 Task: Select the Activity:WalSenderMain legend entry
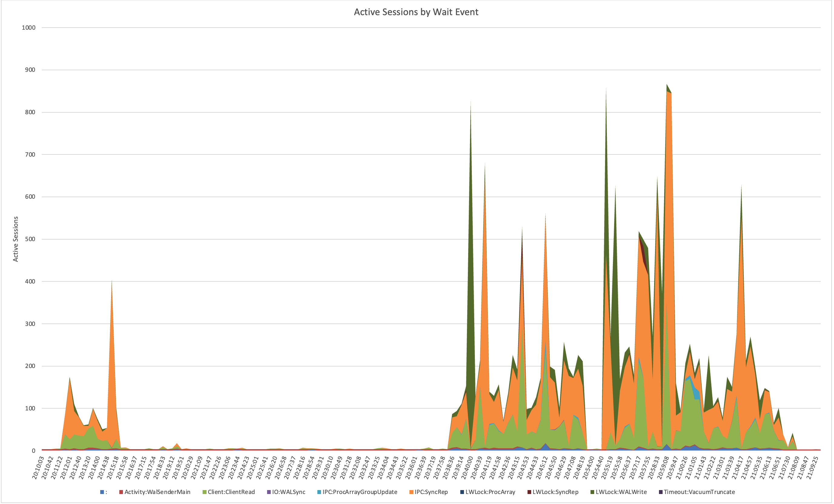click(157, 492)
